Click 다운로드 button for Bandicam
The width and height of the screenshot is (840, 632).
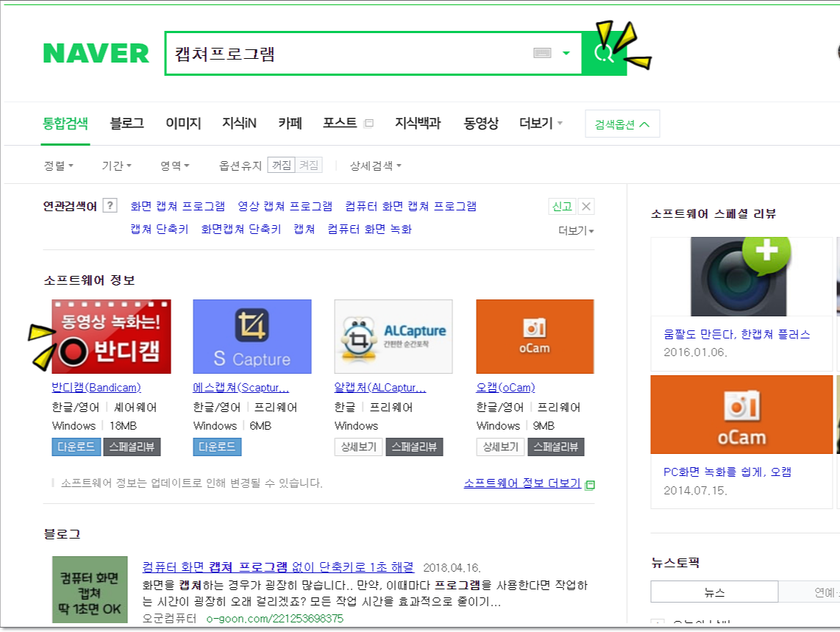point(76,447)
